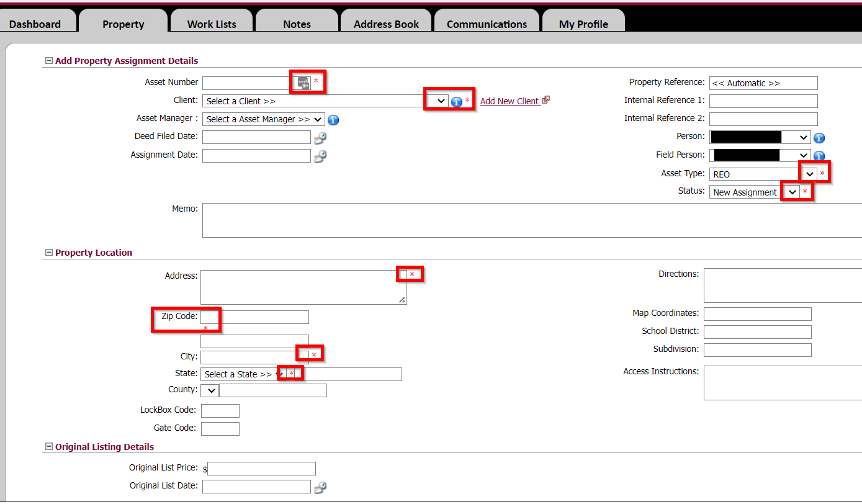Open the Select a Asset Manager dropdown
The image size is (862, 504).
264,119
